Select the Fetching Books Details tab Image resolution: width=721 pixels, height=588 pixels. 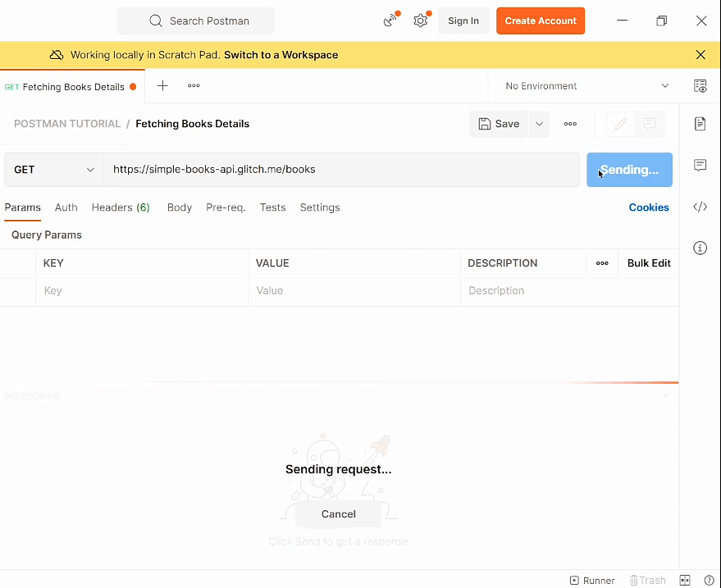point(72,87)
